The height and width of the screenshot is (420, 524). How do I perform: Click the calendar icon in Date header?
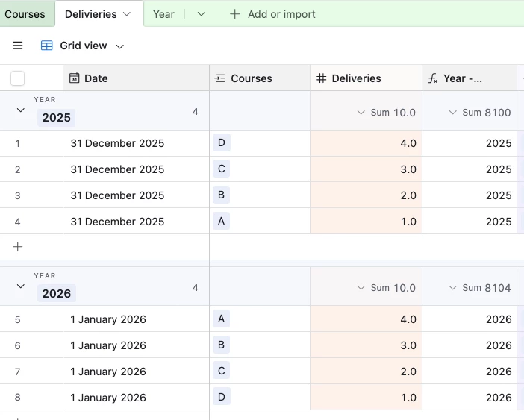pos(74,78)
